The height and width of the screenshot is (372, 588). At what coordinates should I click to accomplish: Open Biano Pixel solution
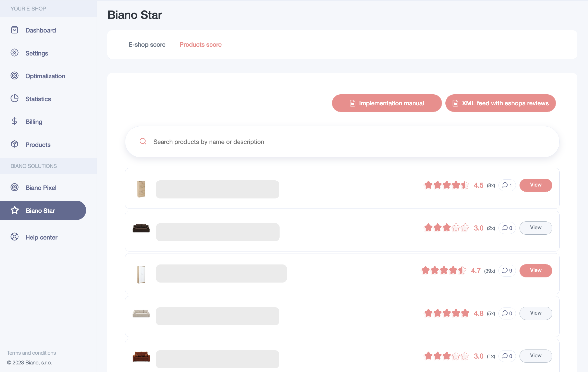click(41, 188)
